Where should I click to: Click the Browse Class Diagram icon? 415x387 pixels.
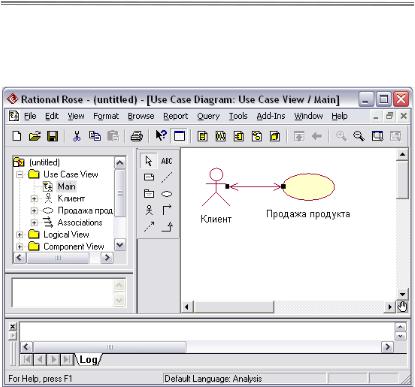click(x=202, y=136)
